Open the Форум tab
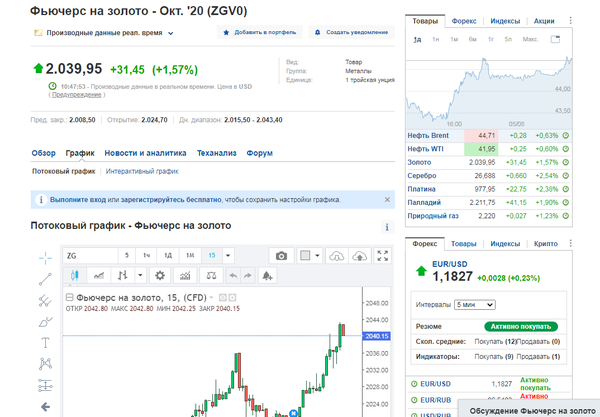The height and width of the screenshot is (417, 600). (259, 153)
